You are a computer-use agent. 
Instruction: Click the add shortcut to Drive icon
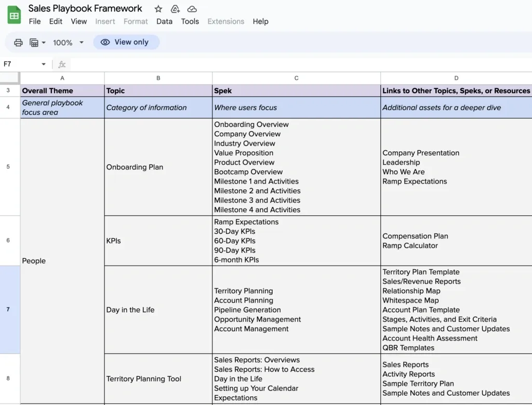click(x=175, y=8)
